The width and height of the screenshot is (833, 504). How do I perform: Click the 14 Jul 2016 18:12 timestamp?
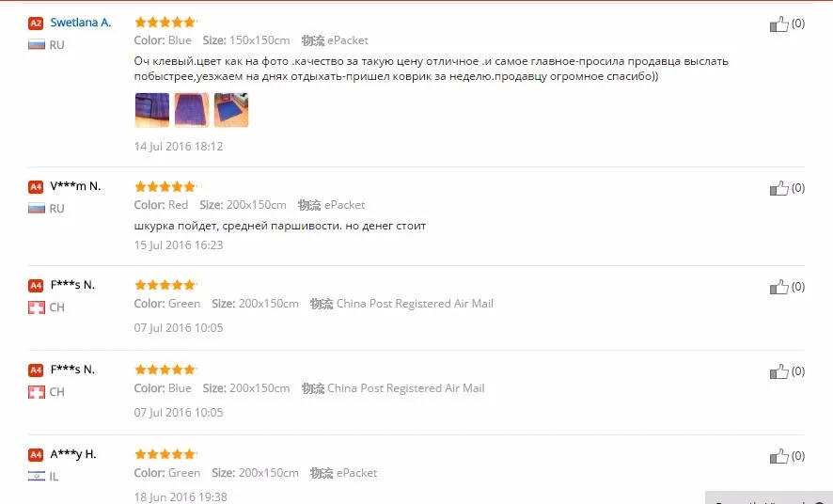(179, 147)
